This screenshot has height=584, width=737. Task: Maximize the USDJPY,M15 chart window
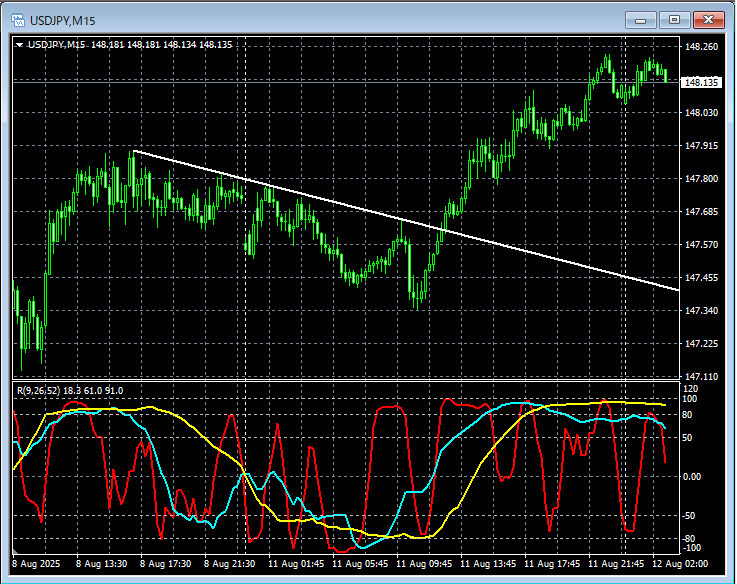point(674,20)
